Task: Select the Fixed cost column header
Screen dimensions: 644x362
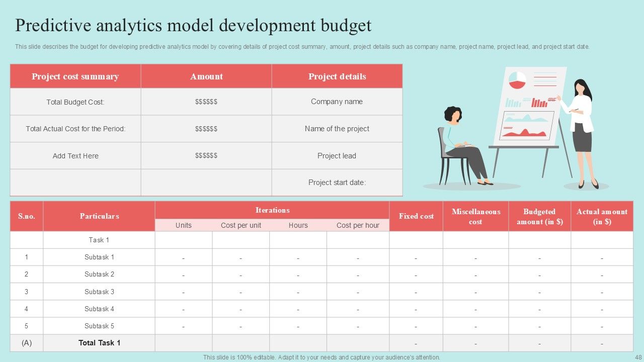Action: (x=416, y=216)
